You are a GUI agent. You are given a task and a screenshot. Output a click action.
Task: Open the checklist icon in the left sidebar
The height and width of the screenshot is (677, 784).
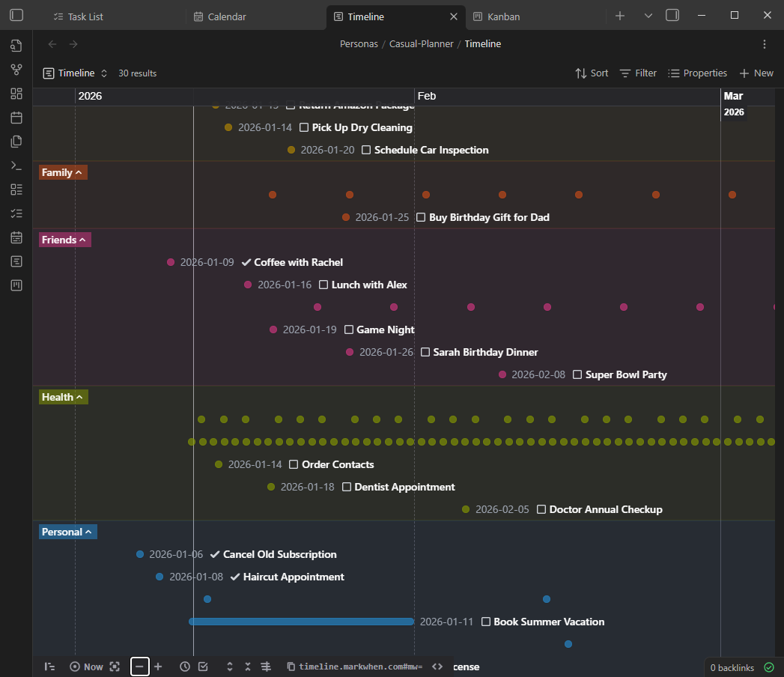point(16,213)
